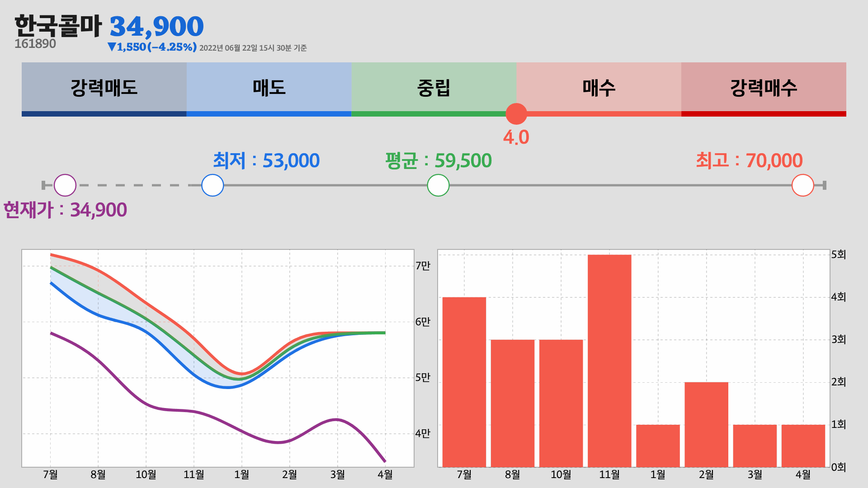Viewport: 868px width, 488px height.
Task: Click the 한국콜마 stock name title
Action: tap(58, 26)
